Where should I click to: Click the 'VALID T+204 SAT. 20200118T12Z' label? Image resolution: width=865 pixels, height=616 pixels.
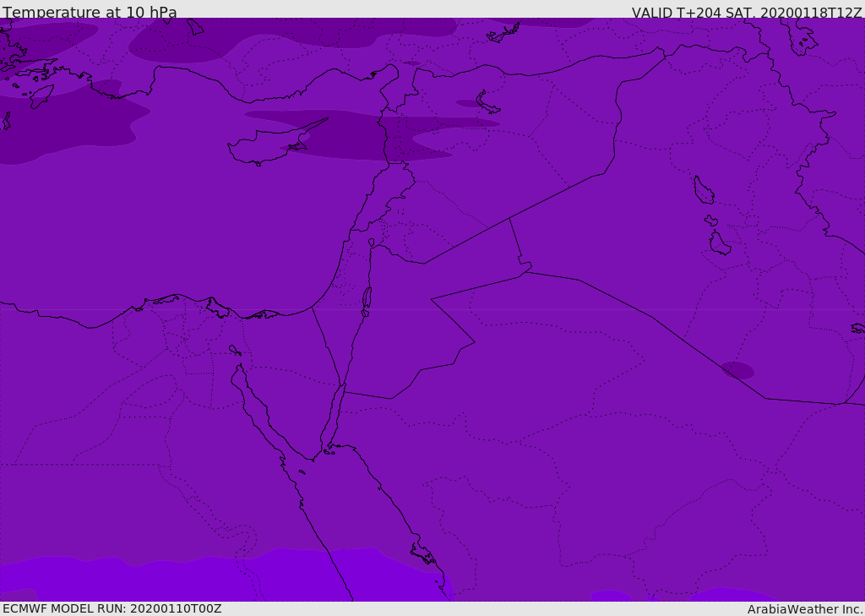[x=747, y=12]
